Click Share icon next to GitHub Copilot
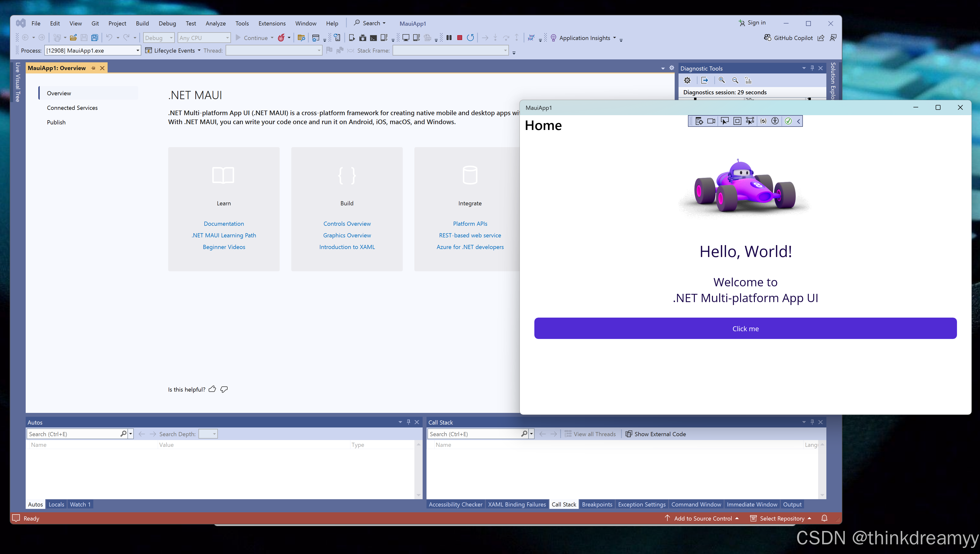Viewport: 980px width, 554px height. point(821,38)
